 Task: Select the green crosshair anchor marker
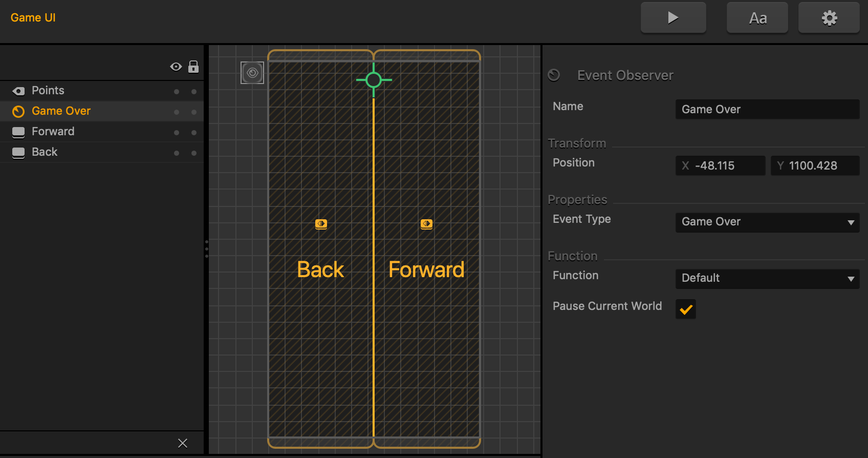click(x=374, y=80)
